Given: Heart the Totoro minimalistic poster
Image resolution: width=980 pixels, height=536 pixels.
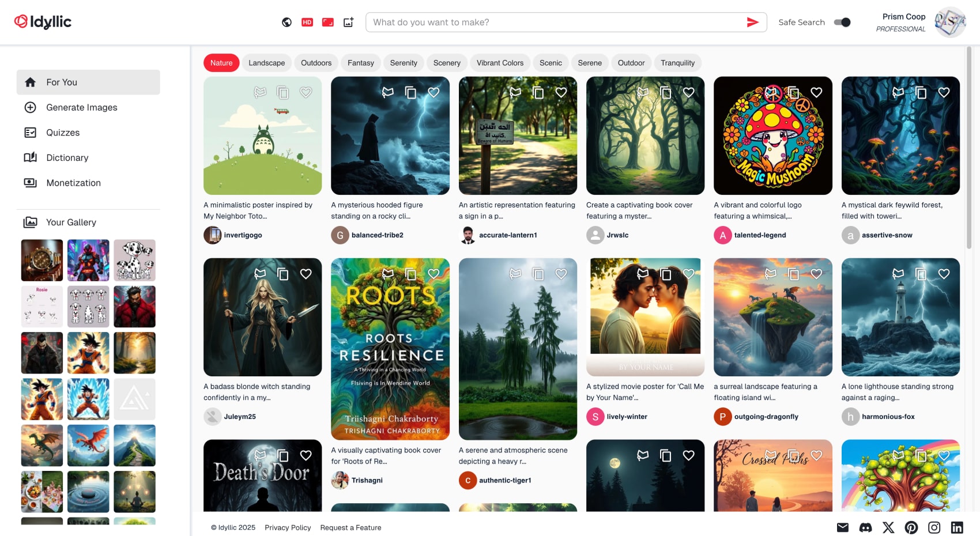Looking at the screenshot, I should tap(306, 92).
